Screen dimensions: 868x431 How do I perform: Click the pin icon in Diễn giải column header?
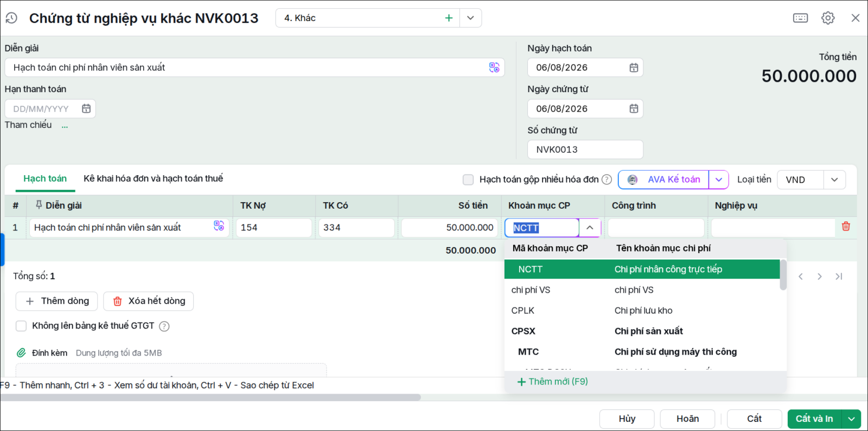click(x=39, y=205)
